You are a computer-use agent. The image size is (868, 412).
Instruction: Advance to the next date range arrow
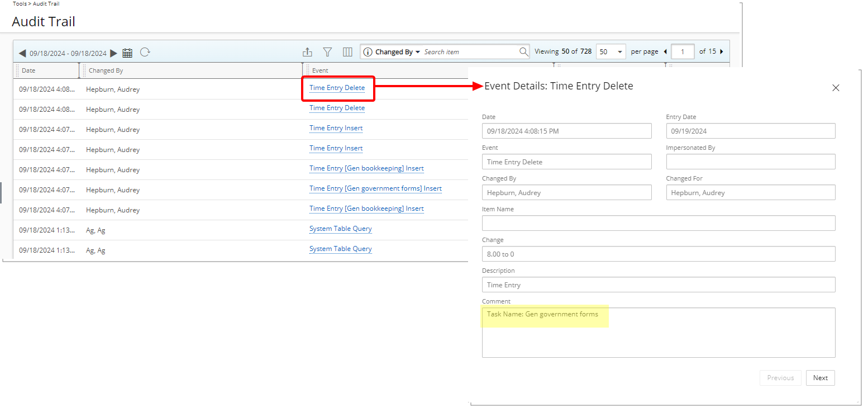click(114, 52)
